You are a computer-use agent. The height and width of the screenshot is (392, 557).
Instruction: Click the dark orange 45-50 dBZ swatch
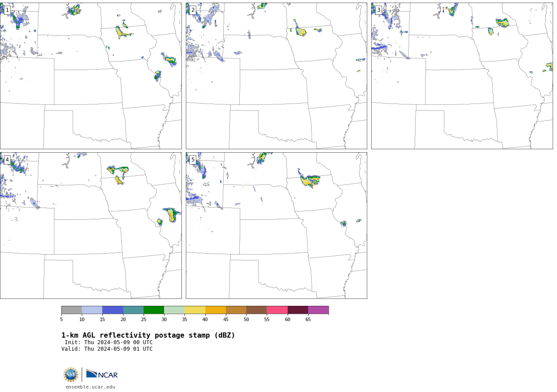pyautogui.click(x=236, y=310)
